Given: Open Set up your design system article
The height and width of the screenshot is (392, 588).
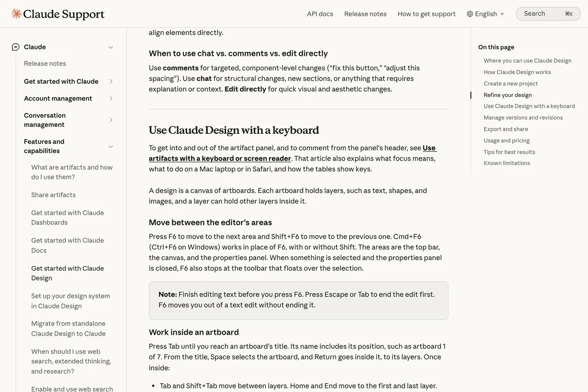Looking at the screenshot, I should 71,301.
